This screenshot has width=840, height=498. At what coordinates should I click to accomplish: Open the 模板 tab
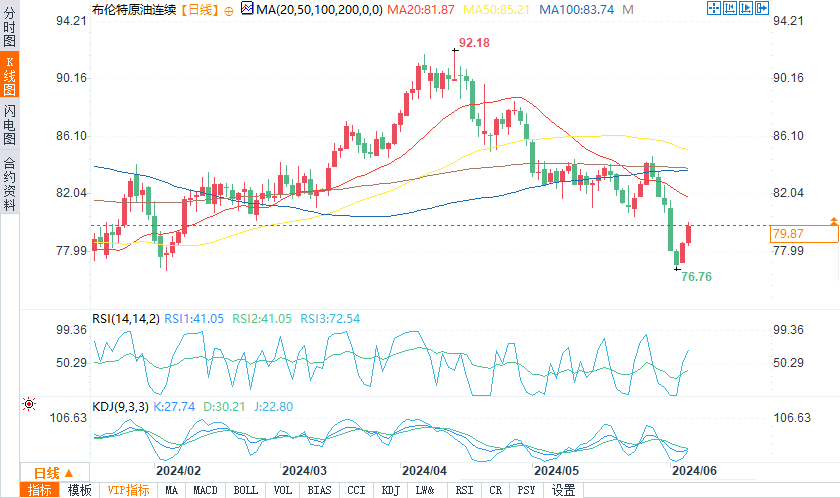click(80, 490)
